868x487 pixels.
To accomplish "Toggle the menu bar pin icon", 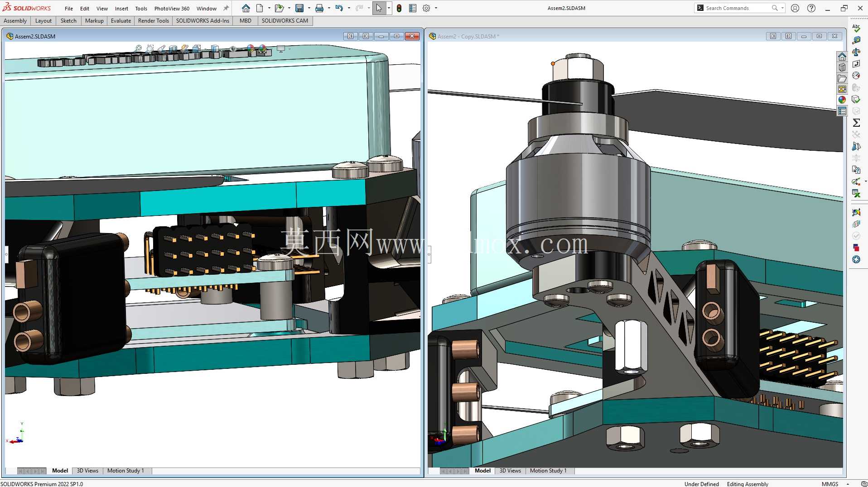I will (x=226, y=8).
